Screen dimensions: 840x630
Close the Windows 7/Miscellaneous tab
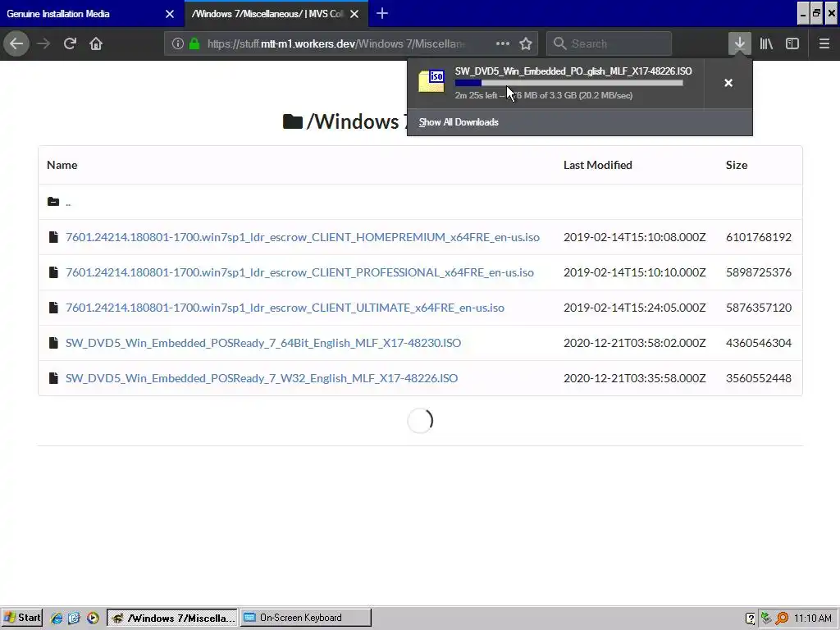click(354, 14)
